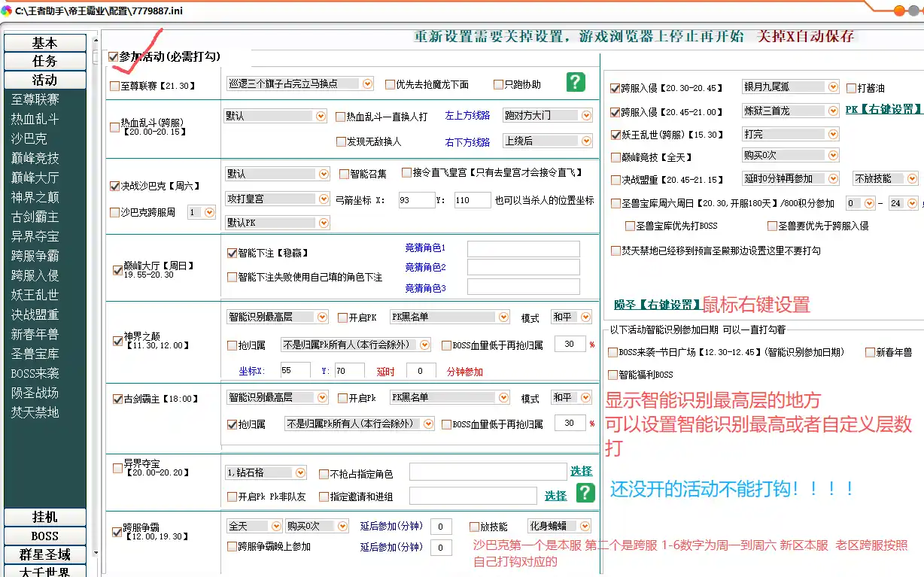Click the 陨圣【右键设置】 link
Viewport: 924px width, 577px height.
click(x=658, y=305)
